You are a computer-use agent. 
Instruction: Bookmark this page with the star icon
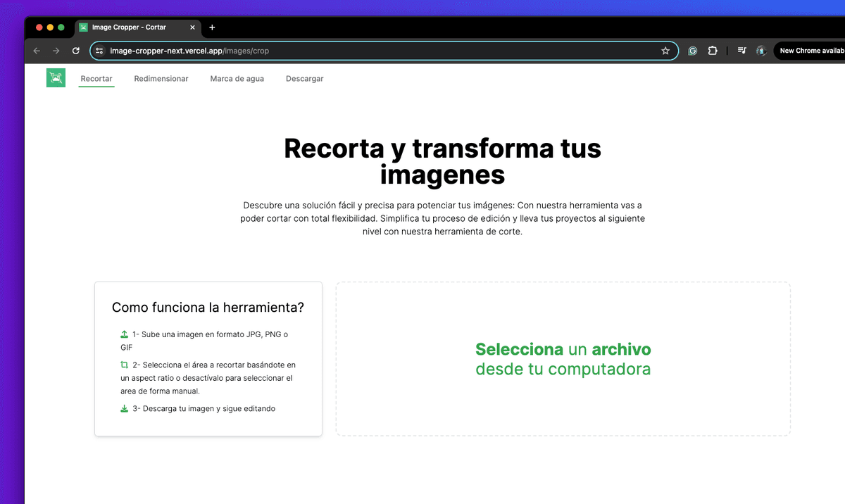tap(665, 51)
